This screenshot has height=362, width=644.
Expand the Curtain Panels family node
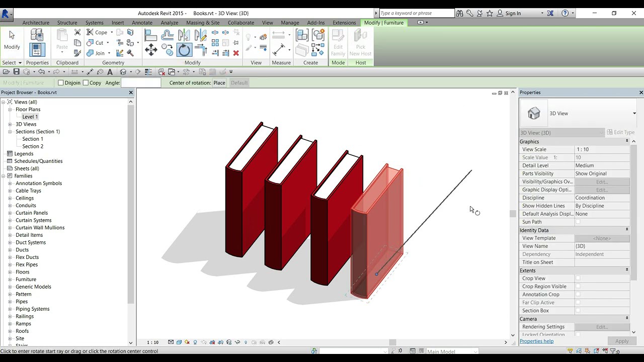point(10,213)
